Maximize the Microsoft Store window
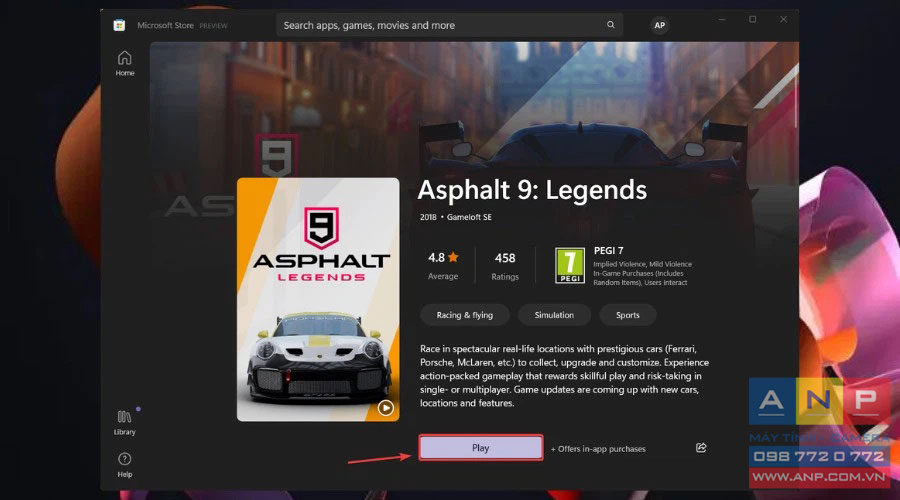This screenshot has width=900, height=500. (x=752, y=20)
